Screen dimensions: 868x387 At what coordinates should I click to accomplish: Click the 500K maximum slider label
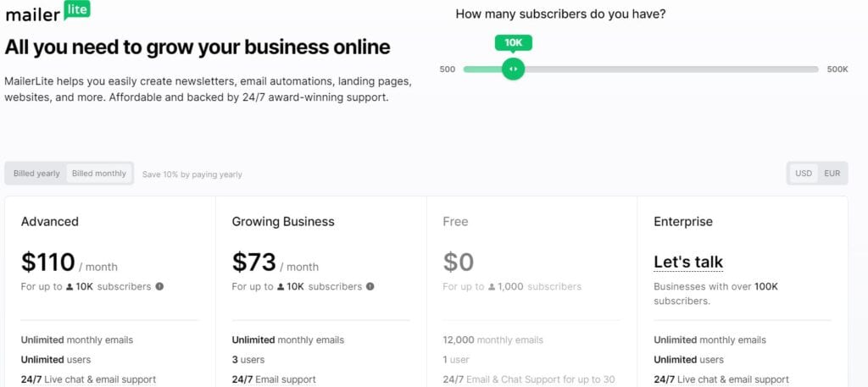tap(837, 69)
